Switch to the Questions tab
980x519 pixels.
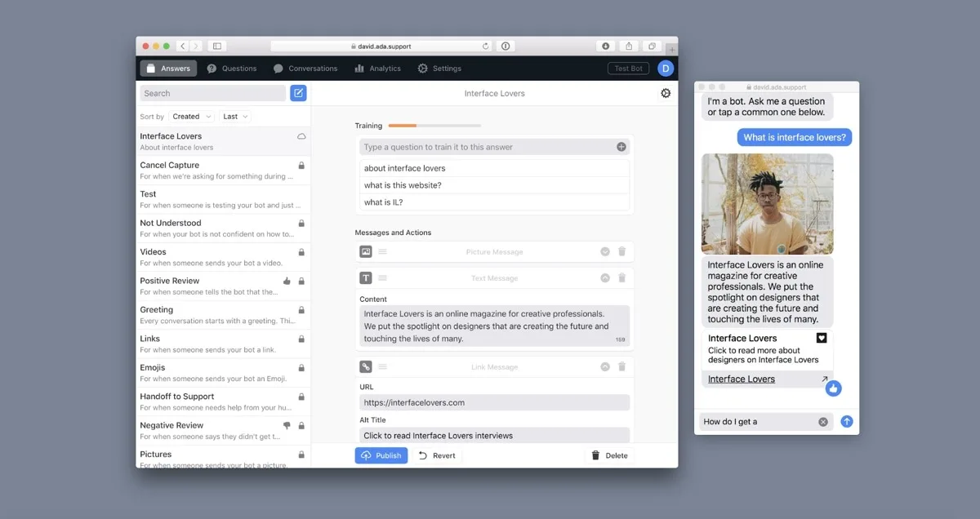232,69
